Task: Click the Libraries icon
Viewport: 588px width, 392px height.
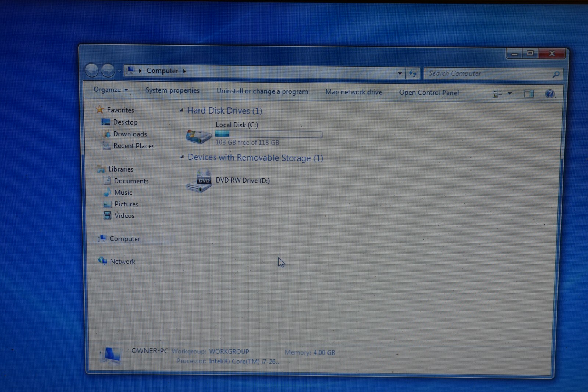Action: click(x=101, y=169)
